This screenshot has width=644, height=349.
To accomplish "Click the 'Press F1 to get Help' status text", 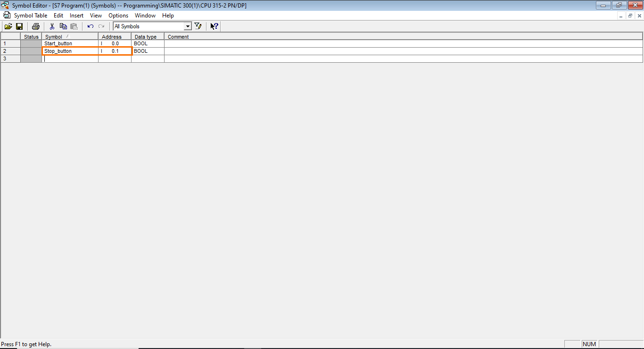I will [x=26, y=344].
